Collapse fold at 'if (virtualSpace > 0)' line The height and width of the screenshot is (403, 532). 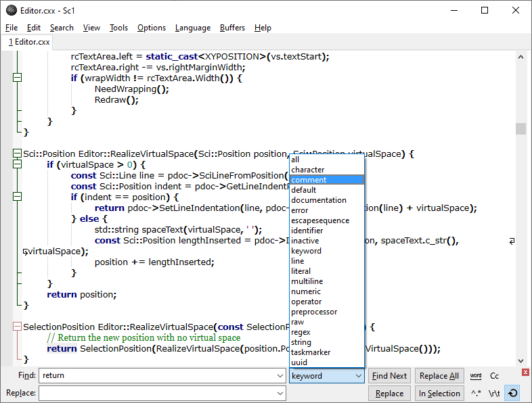point(17,164)
